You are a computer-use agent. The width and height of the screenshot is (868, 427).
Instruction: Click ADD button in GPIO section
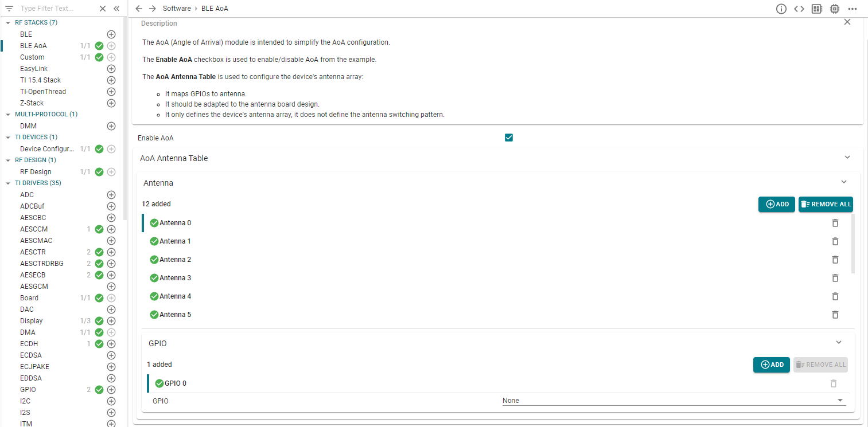(772, 365)
